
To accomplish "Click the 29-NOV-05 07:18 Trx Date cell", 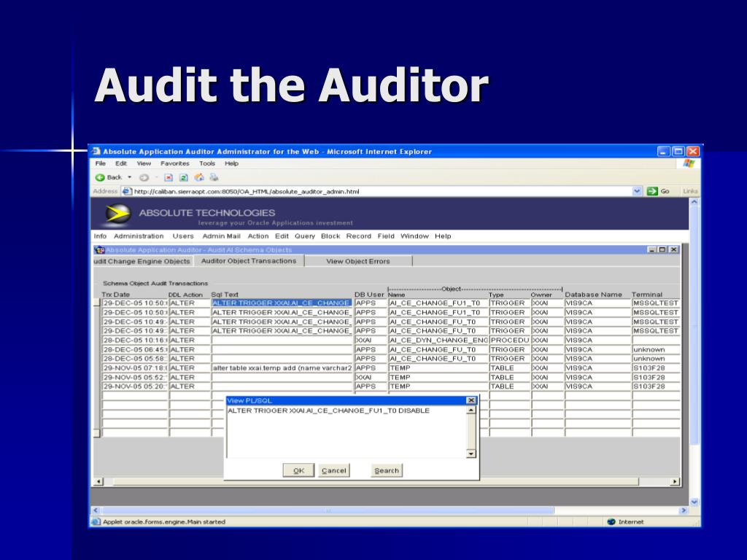I will point(135,368).
